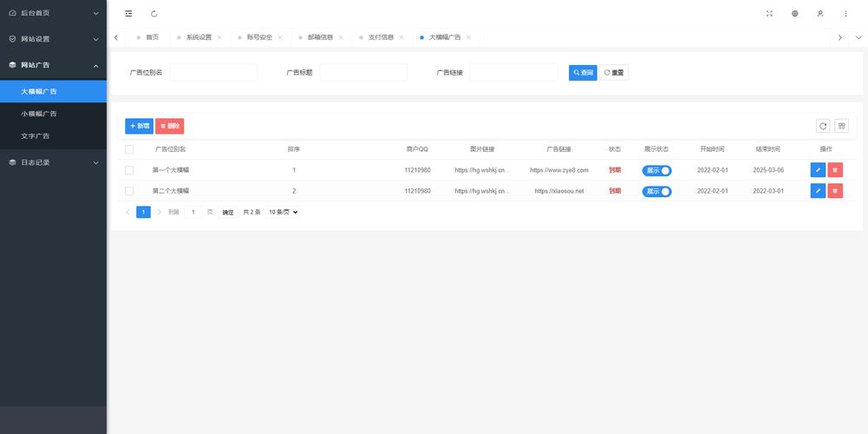Viewport: 868px width, 434px height.
Task: Switch to the 系统设置 tab
Action: coord(199,37)
